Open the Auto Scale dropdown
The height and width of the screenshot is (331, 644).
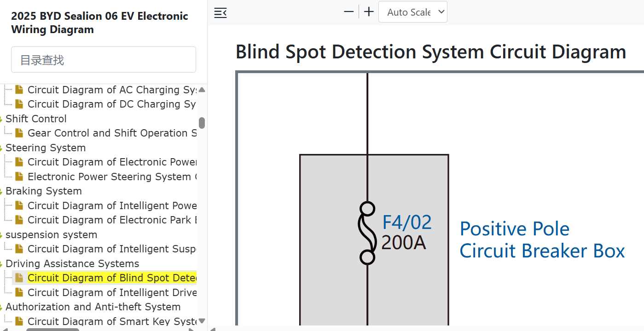(x=413, y=12)
